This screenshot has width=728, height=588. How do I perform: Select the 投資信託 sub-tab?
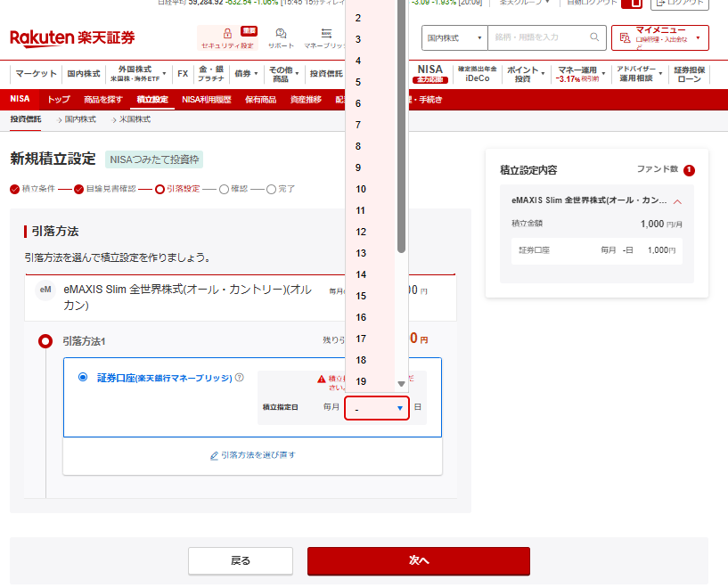coord(26,119)
